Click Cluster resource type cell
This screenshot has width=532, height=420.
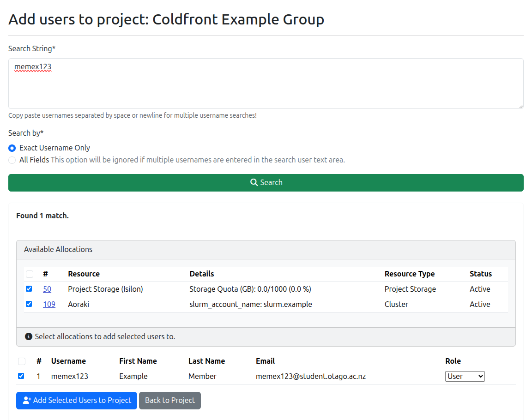coord(396,305)
